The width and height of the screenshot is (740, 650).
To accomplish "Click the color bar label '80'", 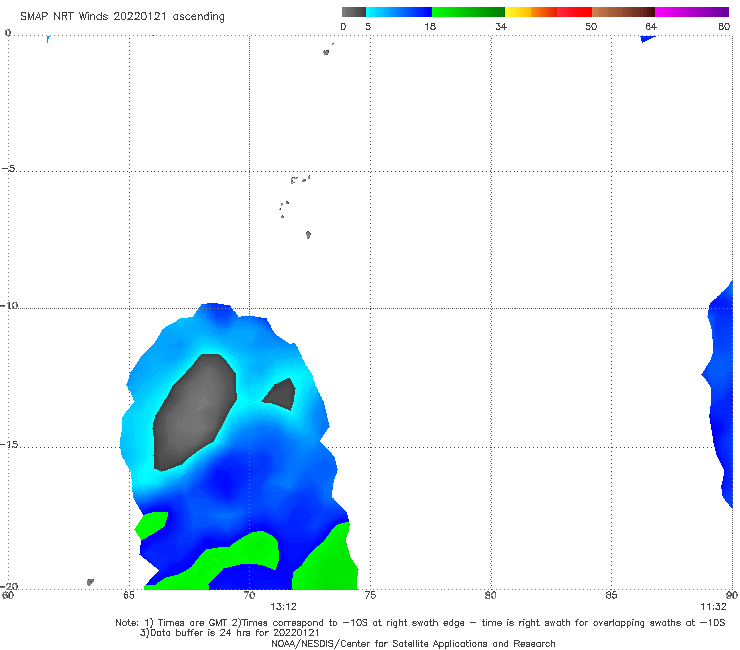I will pos(724,26).
